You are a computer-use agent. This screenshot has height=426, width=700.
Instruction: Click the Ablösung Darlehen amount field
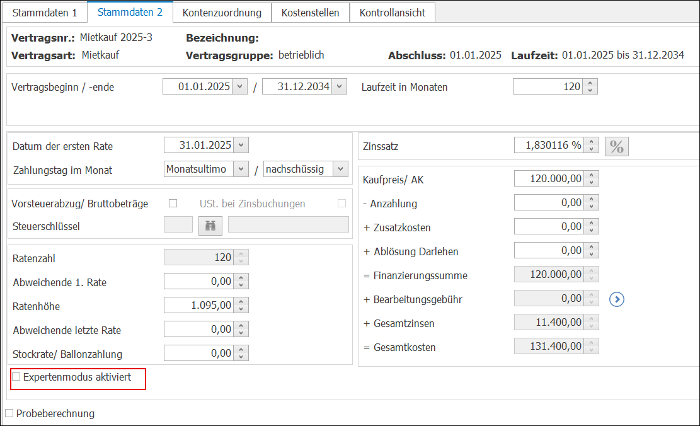(549, 251)
